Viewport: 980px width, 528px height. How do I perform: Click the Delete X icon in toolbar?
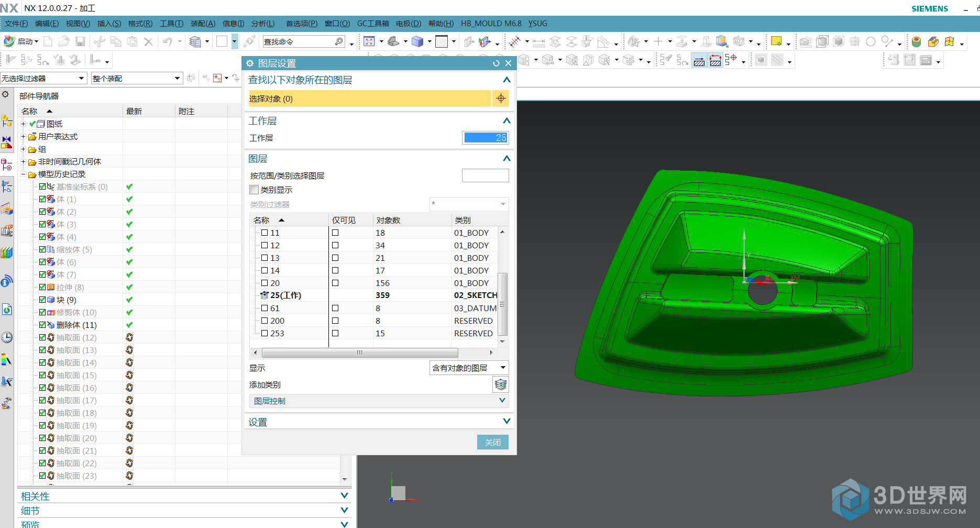click(x=149, y=41)
